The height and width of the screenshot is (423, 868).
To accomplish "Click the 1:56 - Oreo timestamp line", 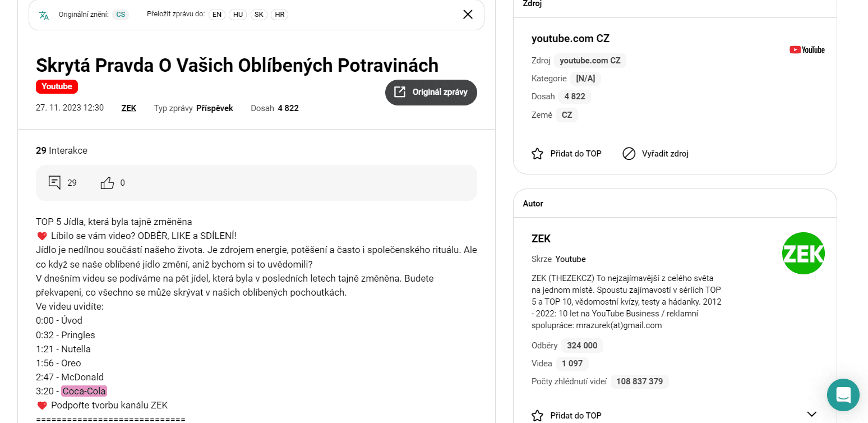I will 58,363.
